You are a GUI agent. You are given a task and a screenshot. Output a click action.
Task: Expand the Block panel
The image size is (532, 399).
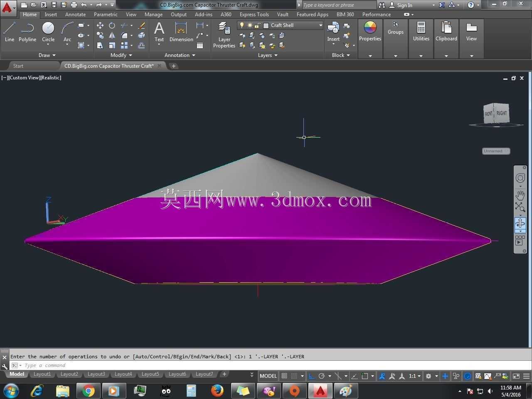[x=341, y=55]
